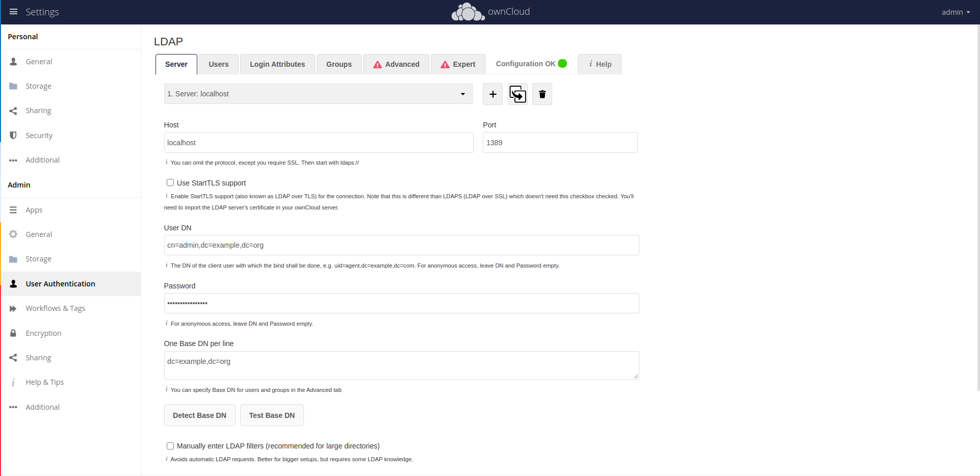Screen dimensions: 980x476
Task: Click the Admin Storage folder icon
Action: (x=13, y=259)
